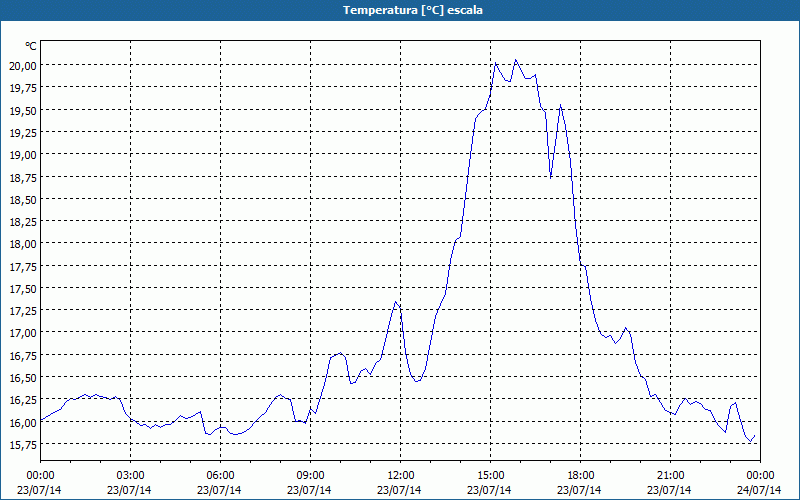Screen dimensions: 800x500
Task: Select the °C unit label on the axis
Action: pos(31,46)
